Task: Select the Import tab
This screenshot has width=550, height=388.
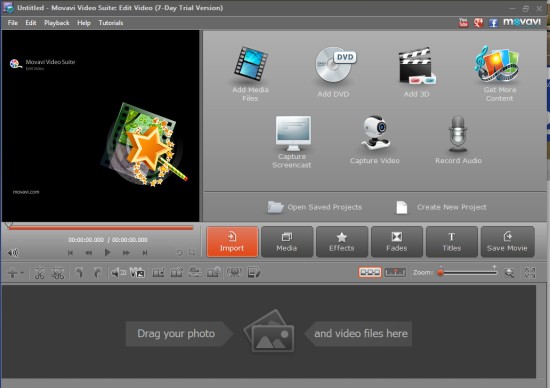Action: (x=232, y=242)
